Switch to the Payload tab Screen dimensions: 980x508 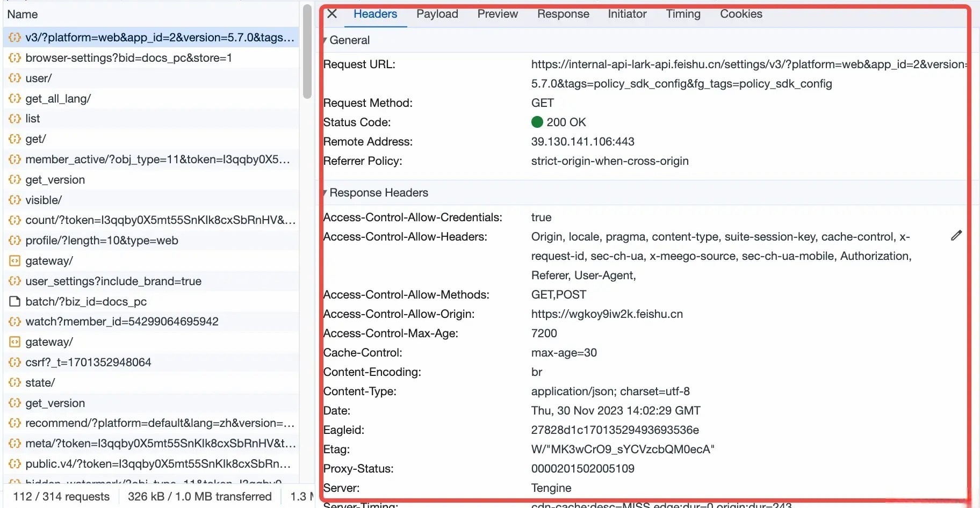[x=437, y=14]
